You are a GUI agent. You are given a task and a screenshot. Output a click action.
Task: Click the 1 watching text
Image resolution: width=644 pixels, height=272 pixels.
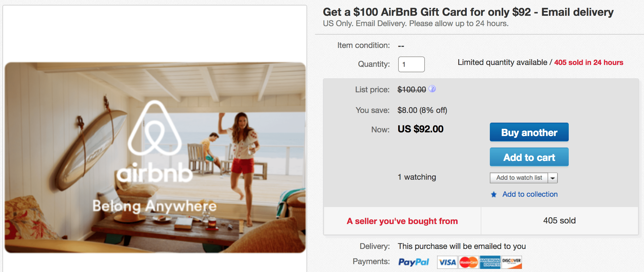(x=417, y=177)
